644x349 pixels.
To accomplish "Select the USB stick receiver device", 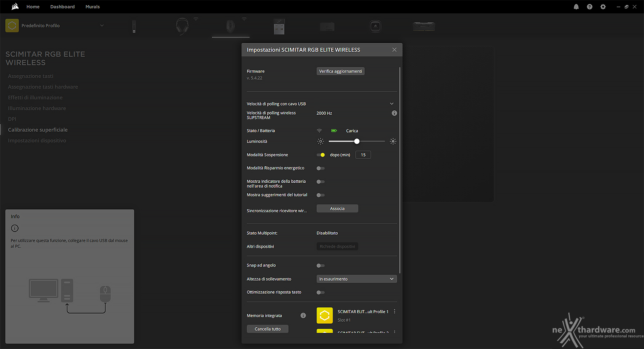I will click(134, 27).
